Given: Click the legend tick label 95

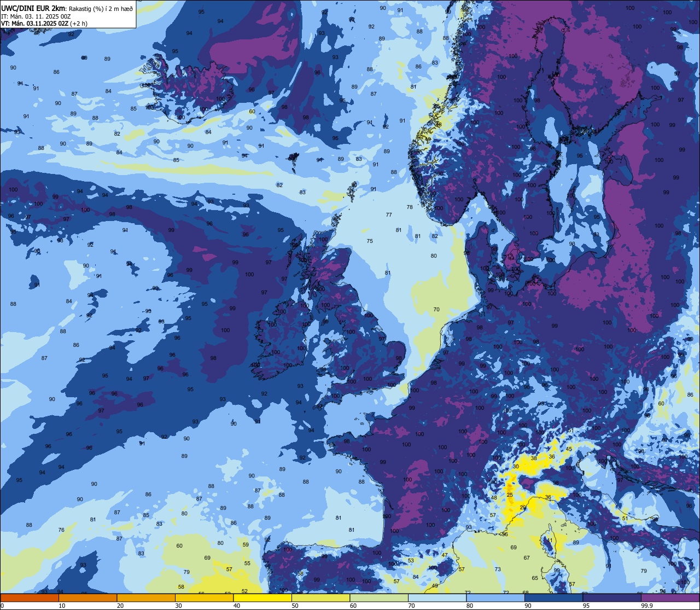Looking at the screenshot, I should [x=586, y=606].
